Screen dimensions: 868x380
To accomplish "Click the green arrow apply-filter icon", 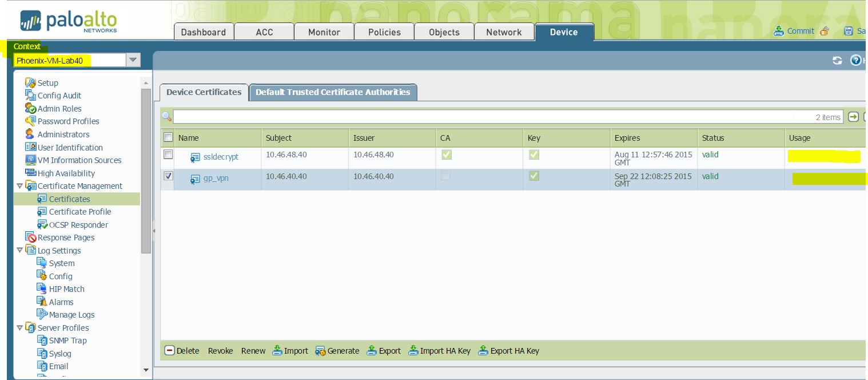I will point(854,117).
